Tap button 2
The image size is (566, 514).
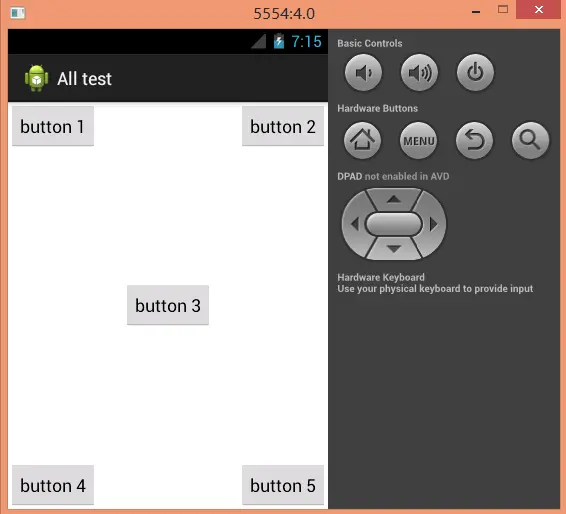tap(283, 126)
